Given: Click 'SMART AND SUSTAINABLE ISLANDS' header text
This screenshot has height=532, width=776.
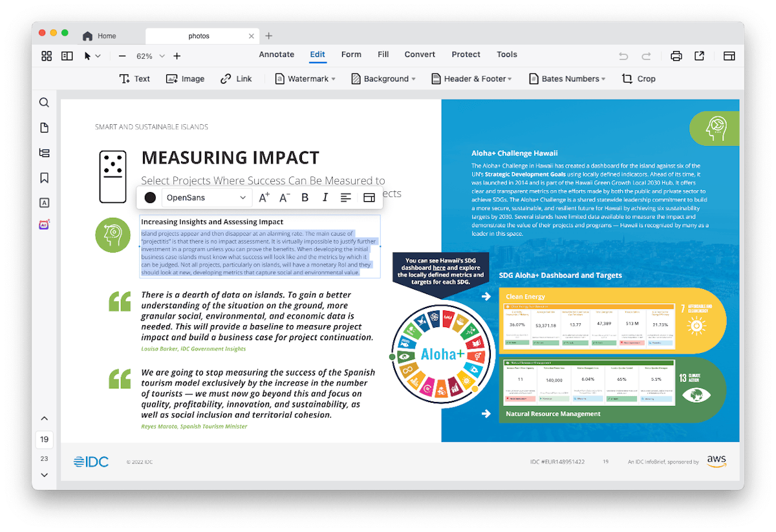Looking at the screenshot, I should tap(151, 127).
